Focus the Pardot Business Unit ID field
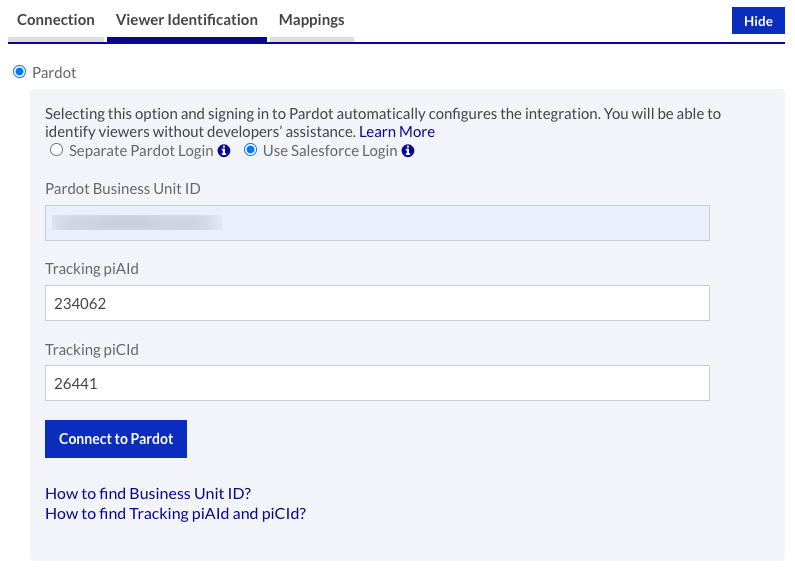 377,223
